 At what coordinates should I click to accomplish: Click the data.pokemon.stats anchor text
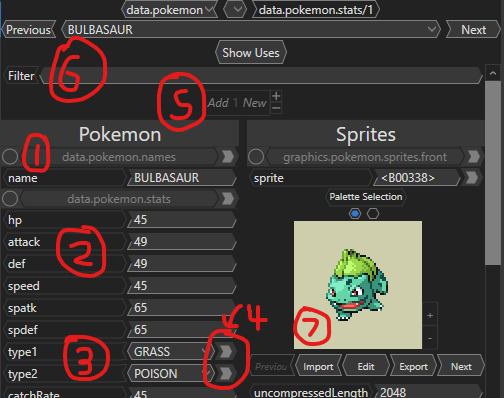pyautogui.click(x=119, y=199)
